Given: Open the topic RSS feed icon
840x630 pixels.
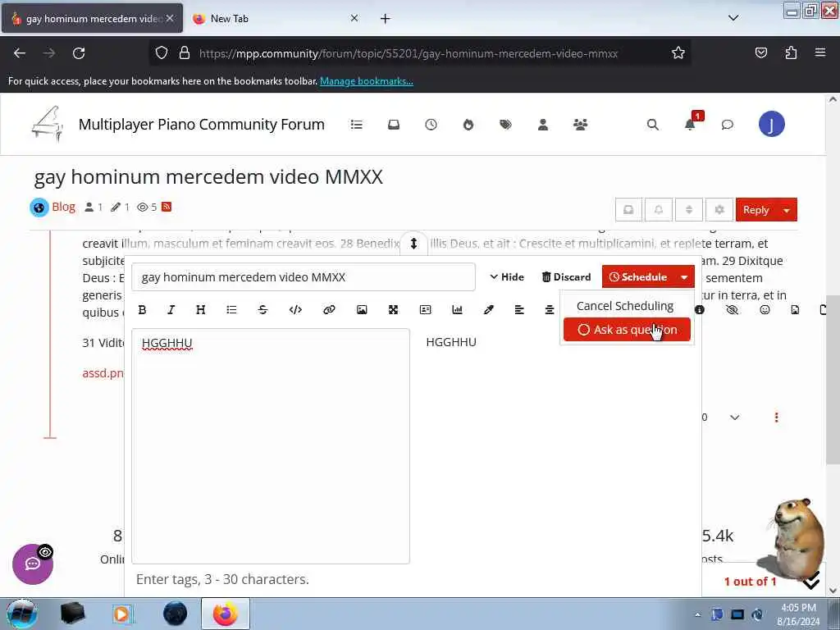Looking at the screenshot, I should coord(166,207).
